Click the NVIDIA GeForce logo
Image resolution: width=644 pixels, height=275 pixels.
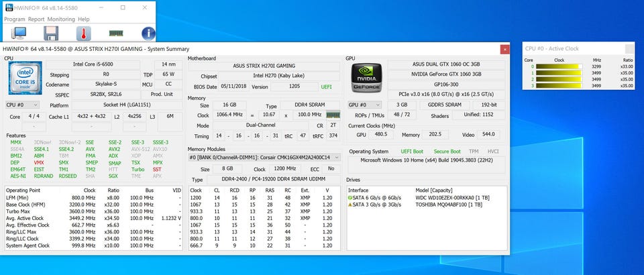[x=367, y=78]
